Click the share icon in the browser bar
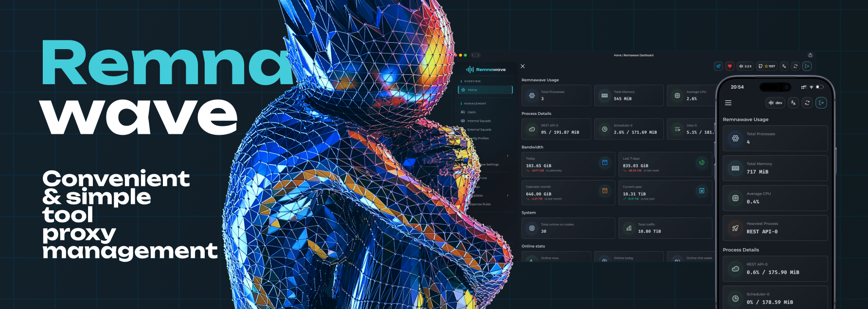Screen dimensions: 868x309 810,55
